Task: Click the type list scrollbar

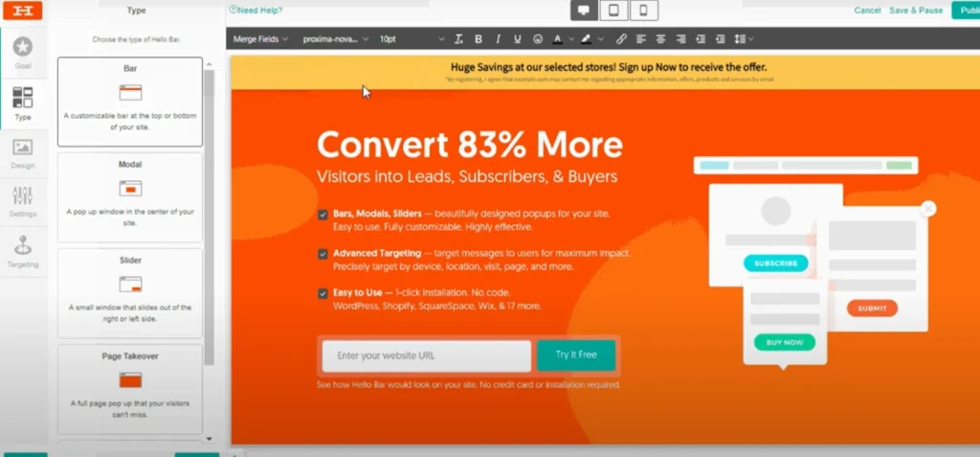Action: [x=210, y=216]
